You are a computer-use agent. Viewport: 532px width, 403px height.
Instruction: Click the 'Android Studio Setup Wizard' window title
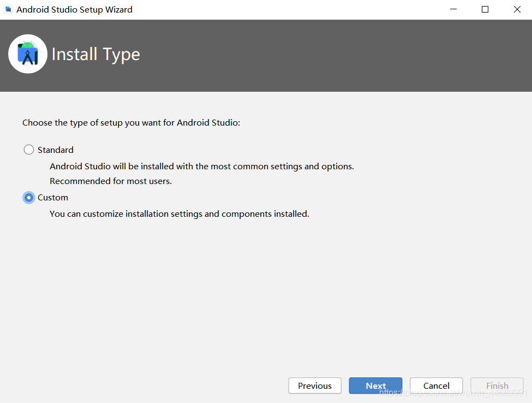click(x=74, y=9)
